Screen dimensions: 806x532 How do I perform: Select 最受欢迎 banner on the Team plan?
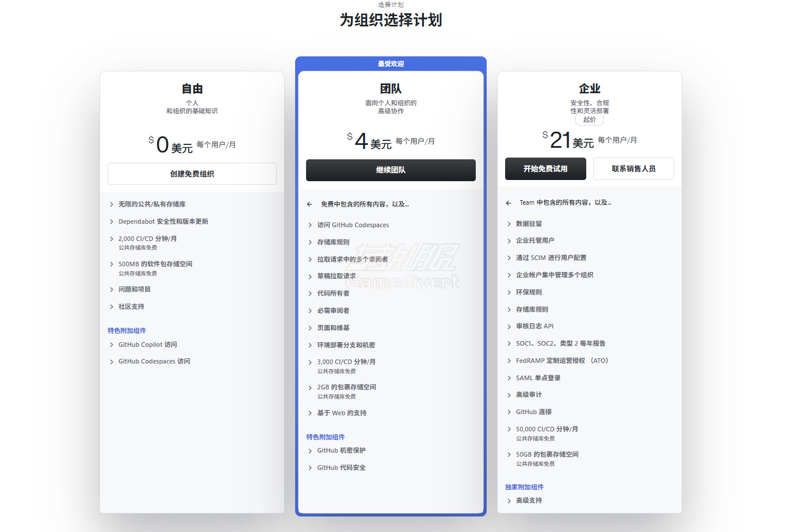[x=391, y=64]
